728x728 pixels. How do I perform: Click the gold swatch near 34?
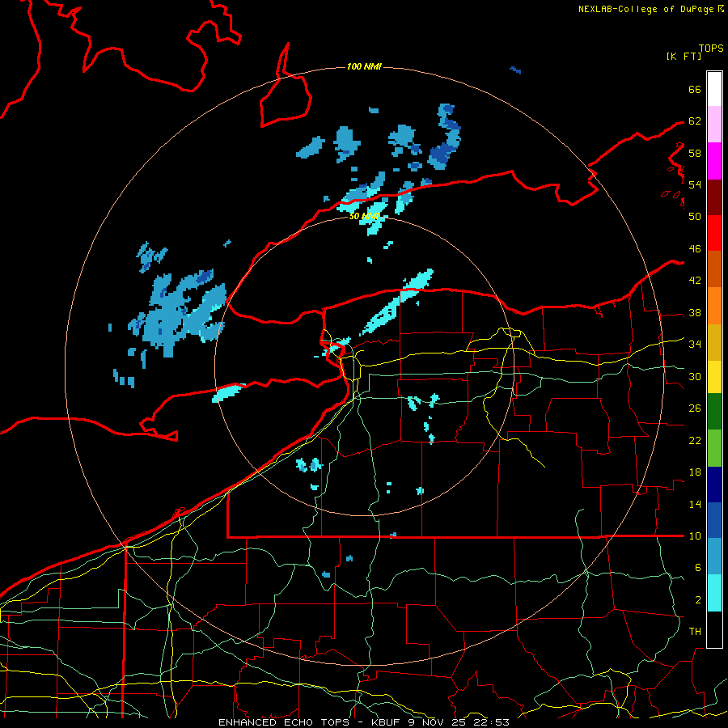(x=714, y=341)
